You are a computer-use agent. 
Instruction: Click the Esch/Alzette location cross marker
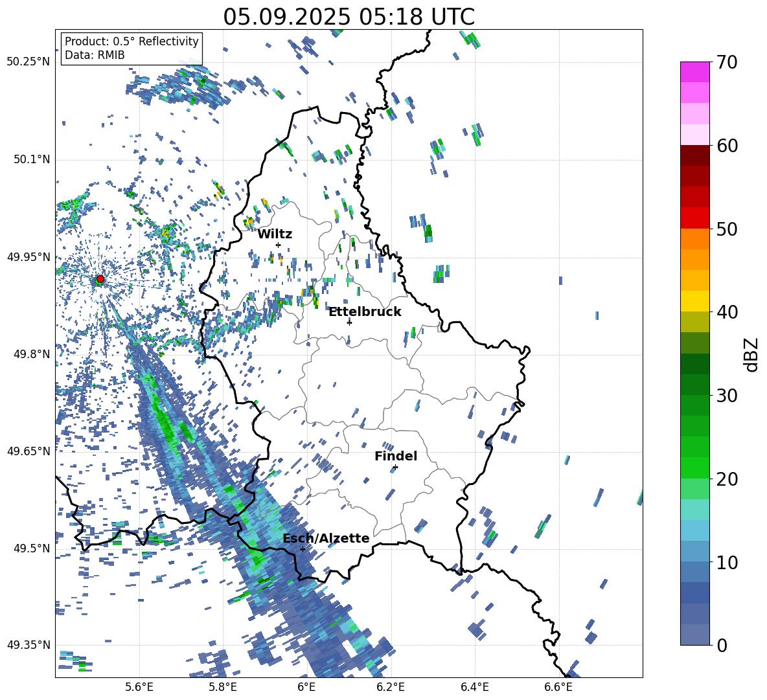pos(303,549)
